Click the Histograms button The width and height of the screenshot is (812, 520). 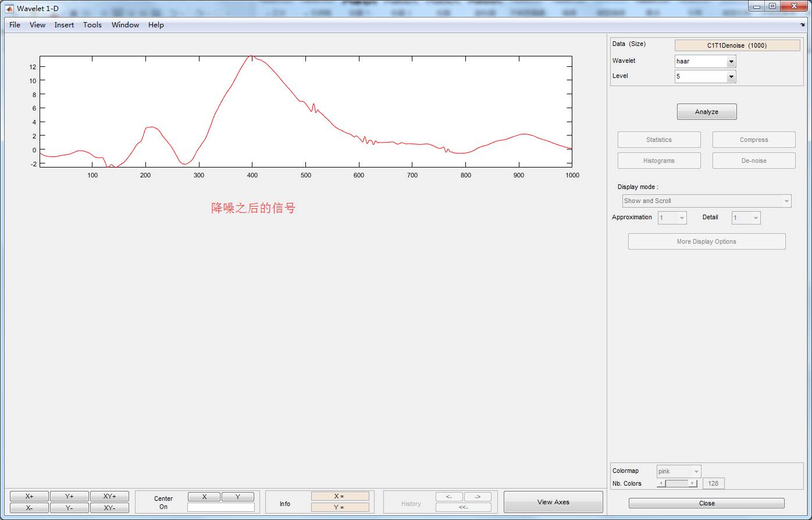click(659, 161)
